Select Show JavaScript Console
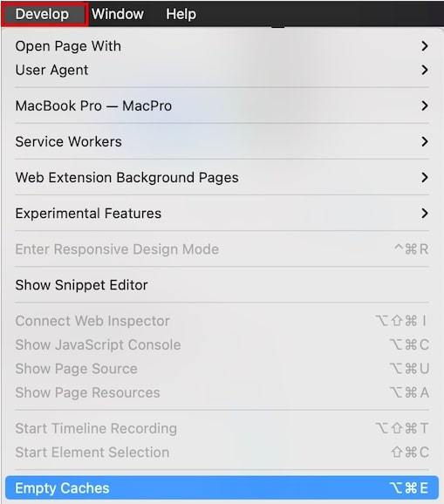This screenshot has height=504, width=444. 222,344
